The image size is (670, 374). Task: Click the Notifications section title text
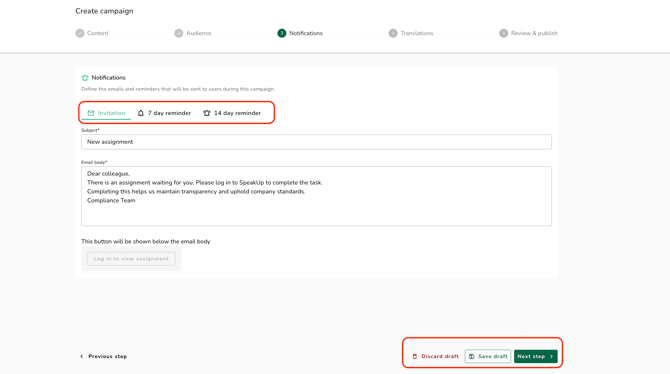(x=109, y=78)
